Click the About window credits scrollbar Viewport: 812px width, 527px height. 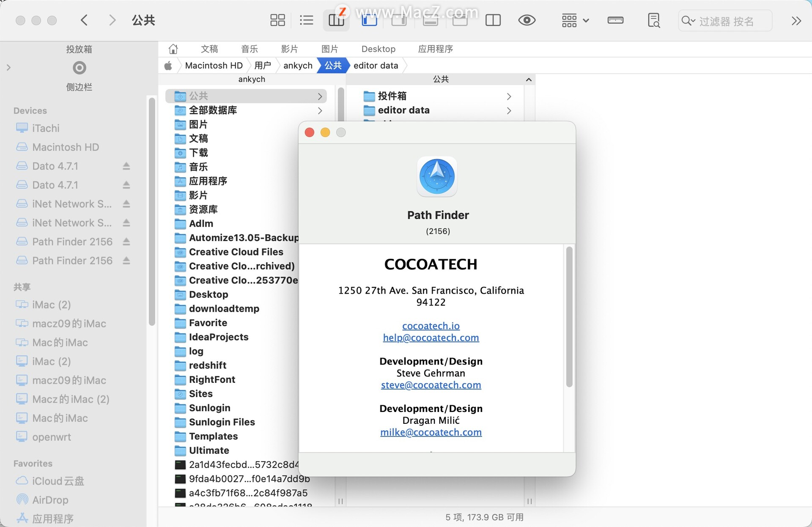pos(569,316)
